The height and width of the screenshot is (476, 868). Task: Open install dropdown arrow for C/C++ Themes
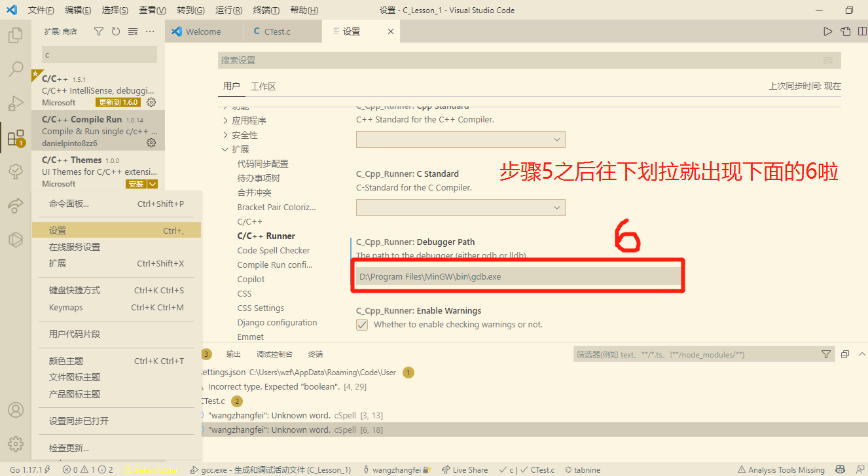click(x=153, y=184)
